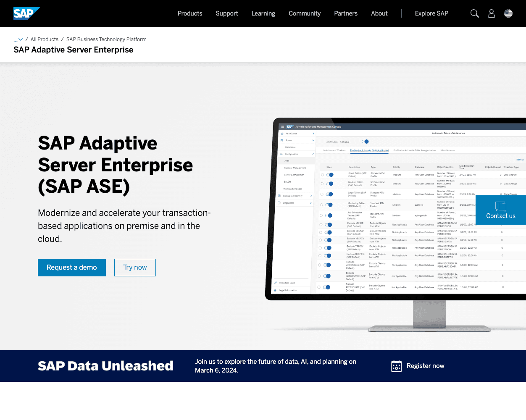Click the SAP Data Unleashed banner title
Screen dimensions: 526x420
click(x=105, y=366)
